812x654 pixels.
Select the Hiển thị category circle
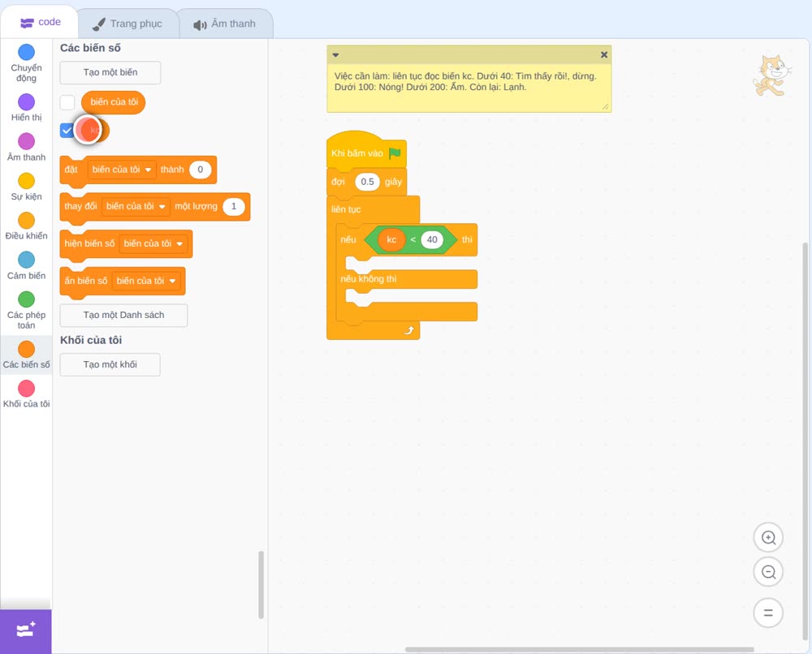(27, 102)
